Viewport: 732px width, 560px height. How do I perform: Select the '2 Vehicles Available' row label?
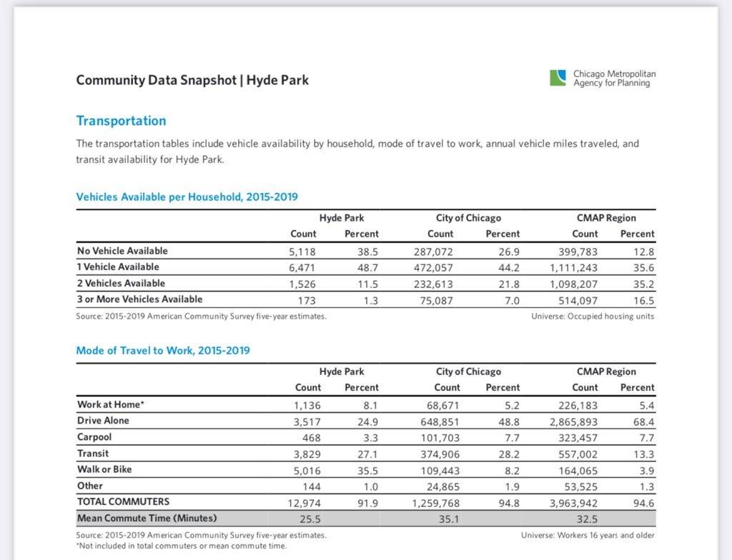[121, 284]
